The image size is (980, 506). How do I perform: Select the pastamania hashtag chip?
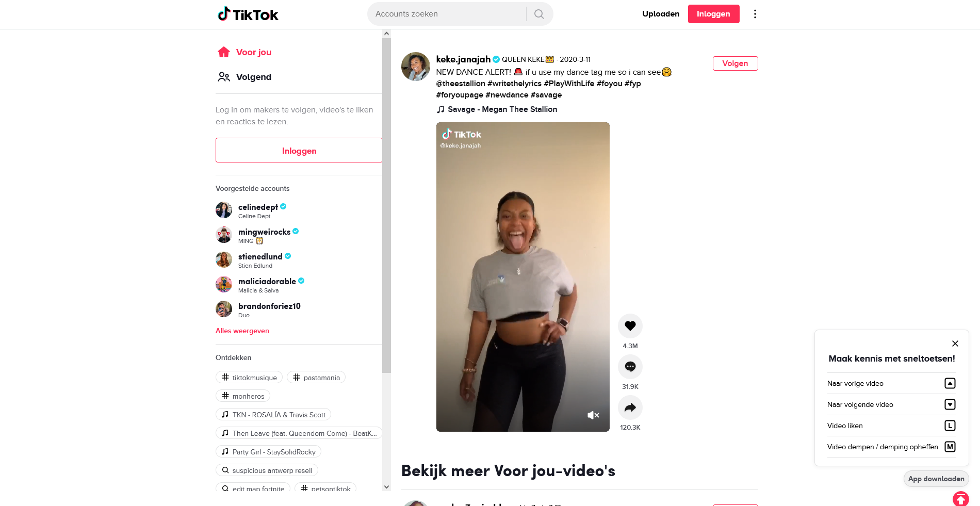316,378
